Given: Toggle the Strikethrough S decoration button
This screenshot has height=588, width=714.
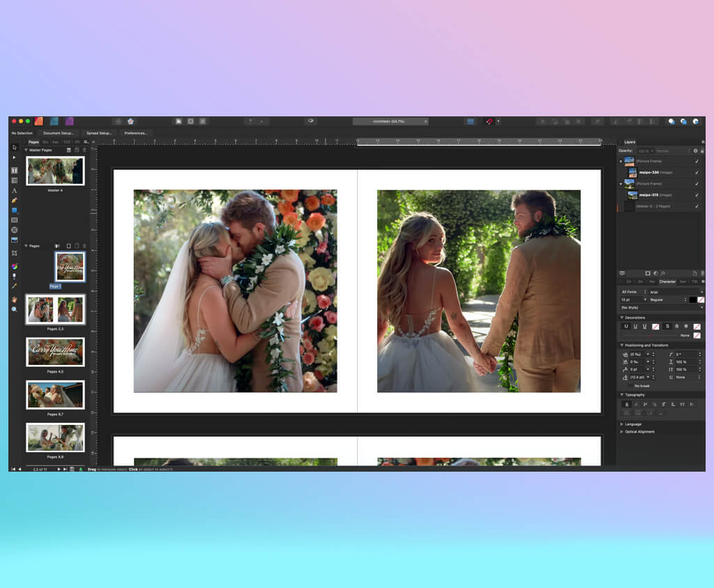Looking at the screenshot, I should (667, 326).
